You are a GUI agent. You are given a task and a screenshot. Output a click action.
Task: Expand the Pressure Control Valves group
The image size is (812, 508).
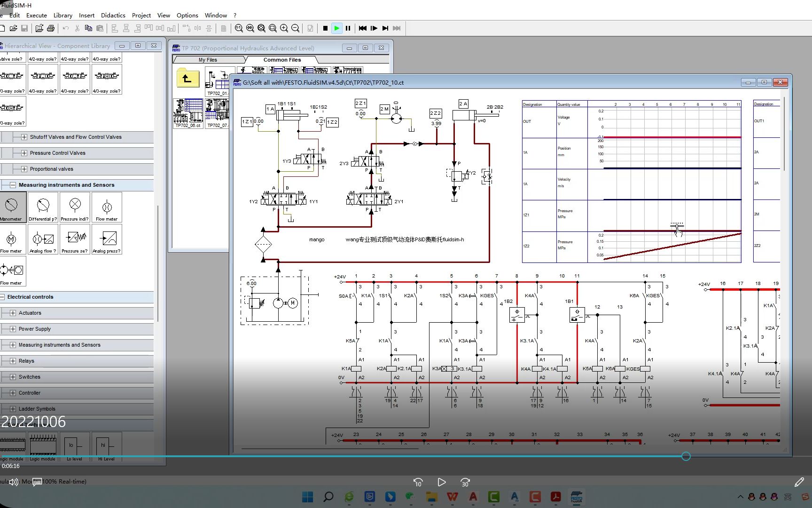point(24,153)
